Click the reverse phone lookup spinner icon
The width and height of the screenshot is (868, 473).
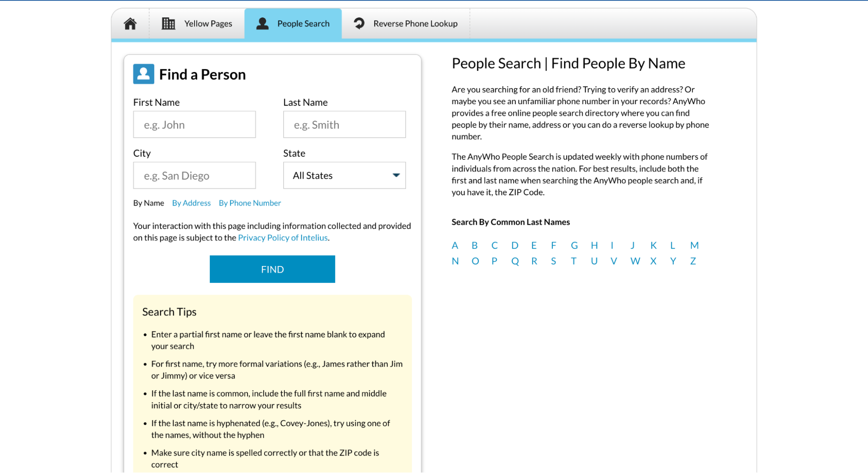tap(360, 23)
